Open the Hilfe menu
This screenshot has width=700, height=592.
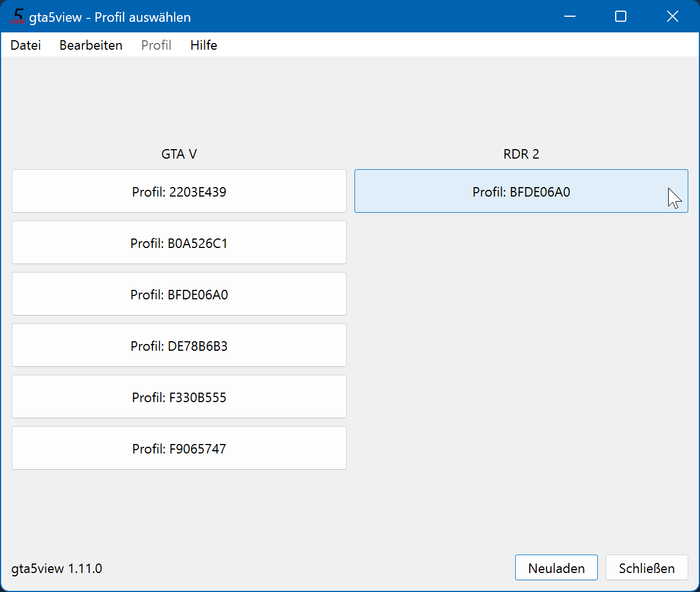click(204, 45)
